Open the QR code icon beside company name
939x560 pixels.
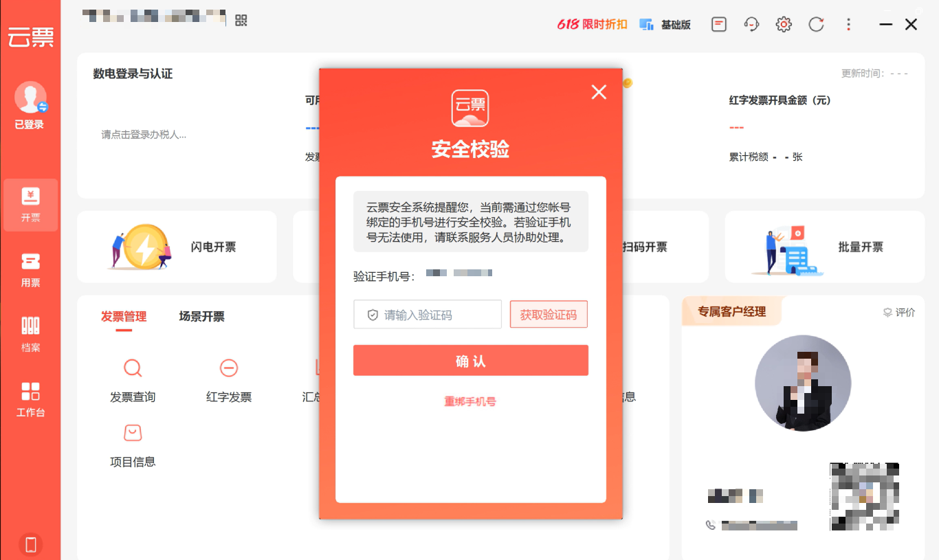241,20
